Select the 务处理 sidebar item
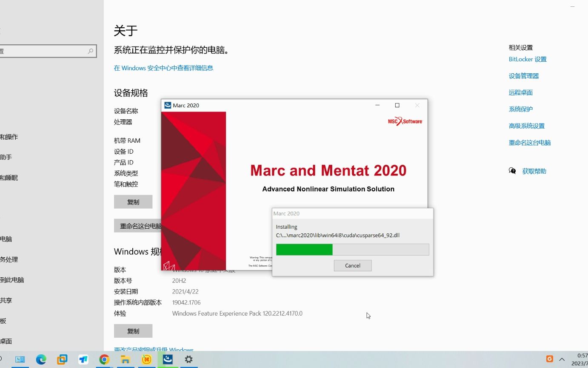 pos(9,259)
